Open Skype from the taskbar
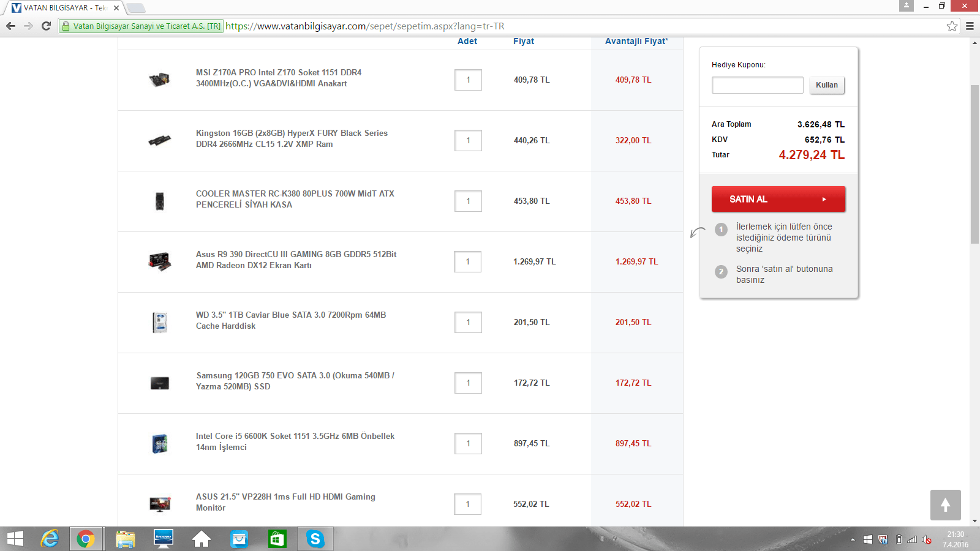The width and height of the screenshot is (980, 551). coord(315,539)
